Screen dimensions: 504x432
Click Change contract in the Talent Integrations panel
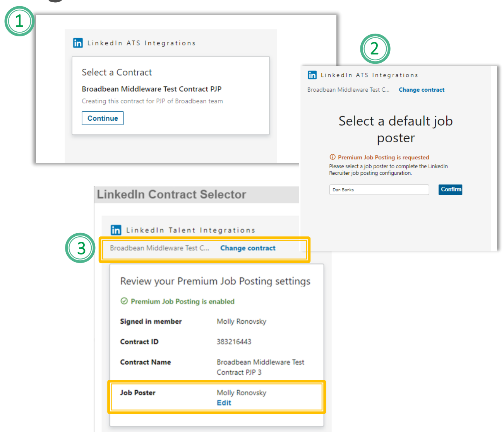pyautogui.click(x=248, y=248)
